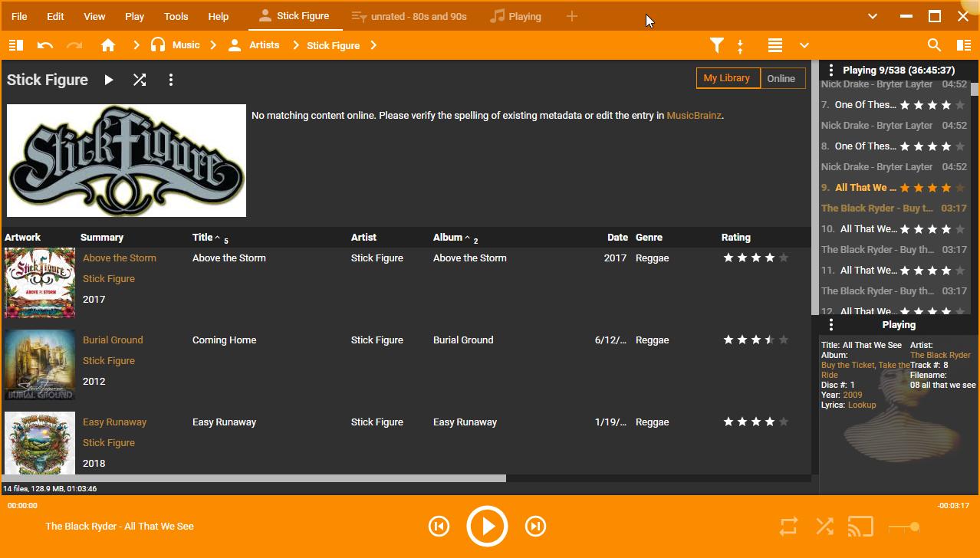980x558 pixels.
Task: Expand the view options dropdown arrow
Action: [x=804, y=45]
